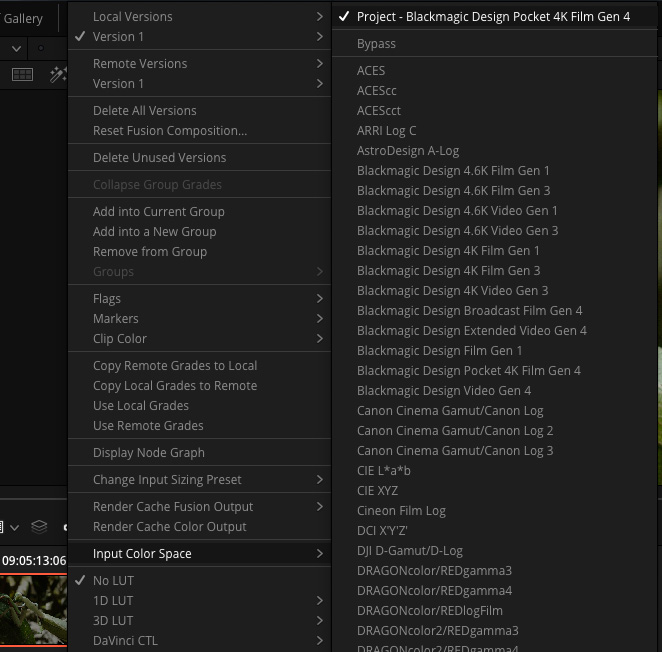Select CIE L*a*b color space

pyautogui.click(x=494, y=471)
